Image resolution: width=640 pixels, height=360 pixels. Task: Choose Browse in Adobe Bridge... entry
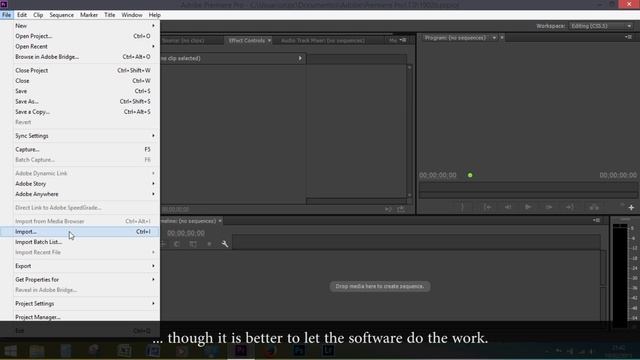pos(80,57)
